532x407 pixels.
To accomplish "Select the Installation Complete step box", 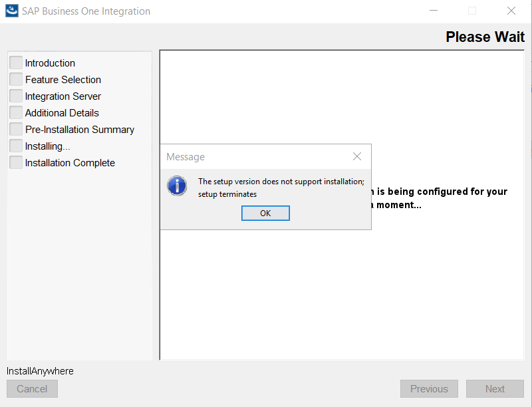I will click(16, 162).
